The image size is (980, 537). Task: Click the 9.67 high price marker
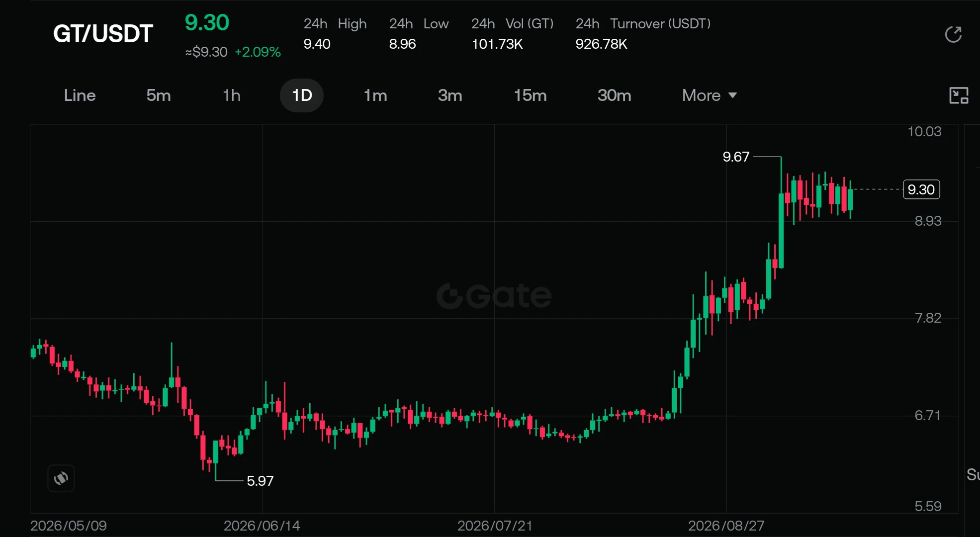[736, 157]
